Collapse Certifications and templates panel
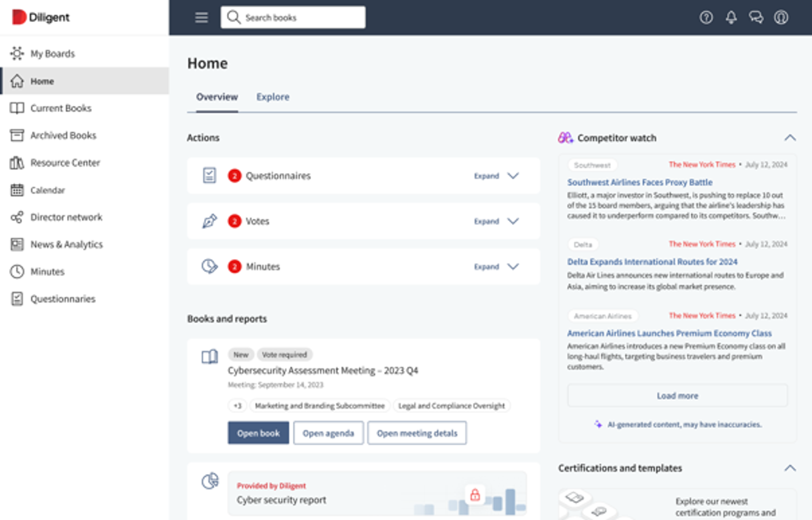Screen dimensions: 812x520 (790, 468)
